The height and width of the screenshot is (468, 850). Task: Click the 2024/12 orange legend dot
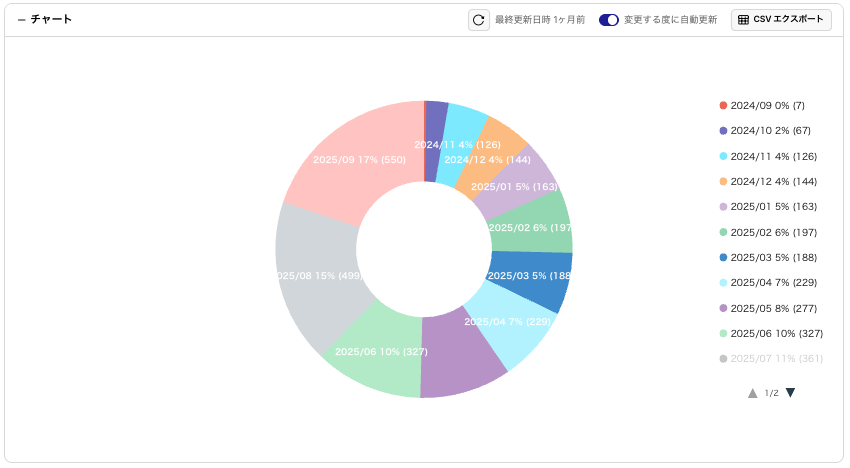[723, 181]
